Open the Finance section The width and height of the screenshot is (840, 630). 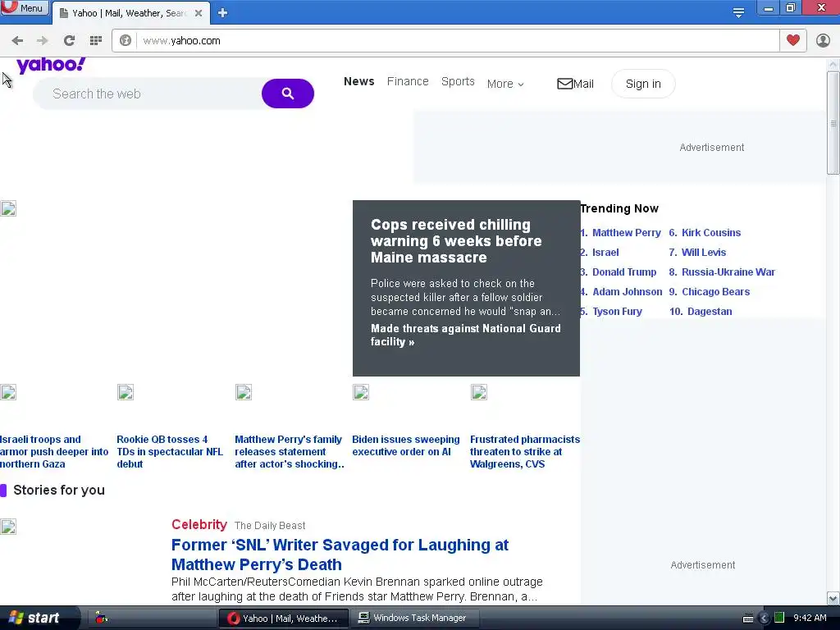click(x=408, y=81)
